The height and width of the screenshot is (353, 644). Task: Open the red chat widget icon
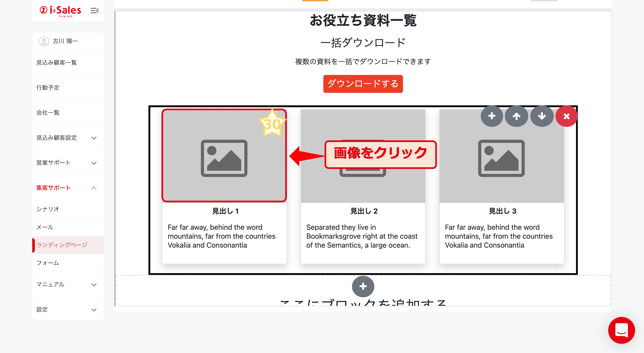[x=621, y=330]
